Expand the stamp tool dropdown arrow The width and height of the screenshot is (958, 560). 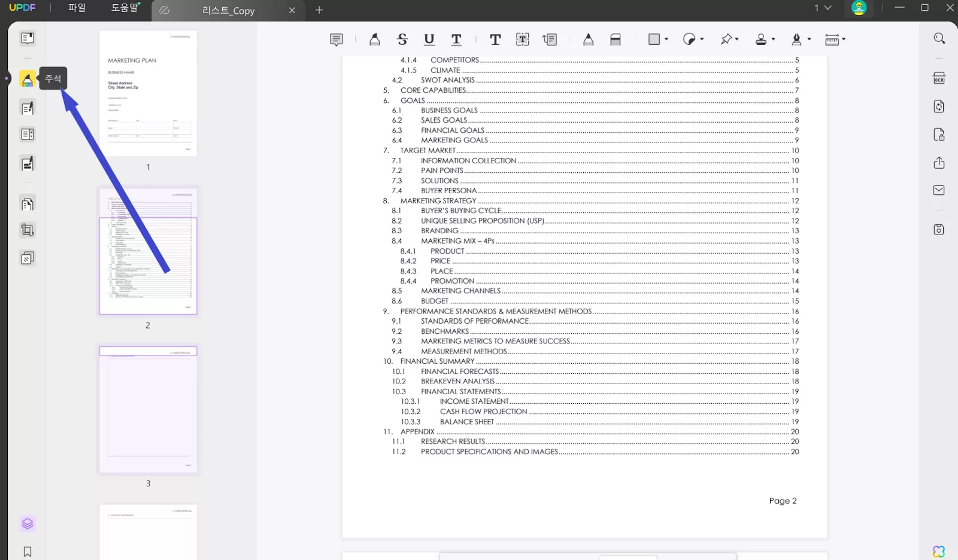774,39
